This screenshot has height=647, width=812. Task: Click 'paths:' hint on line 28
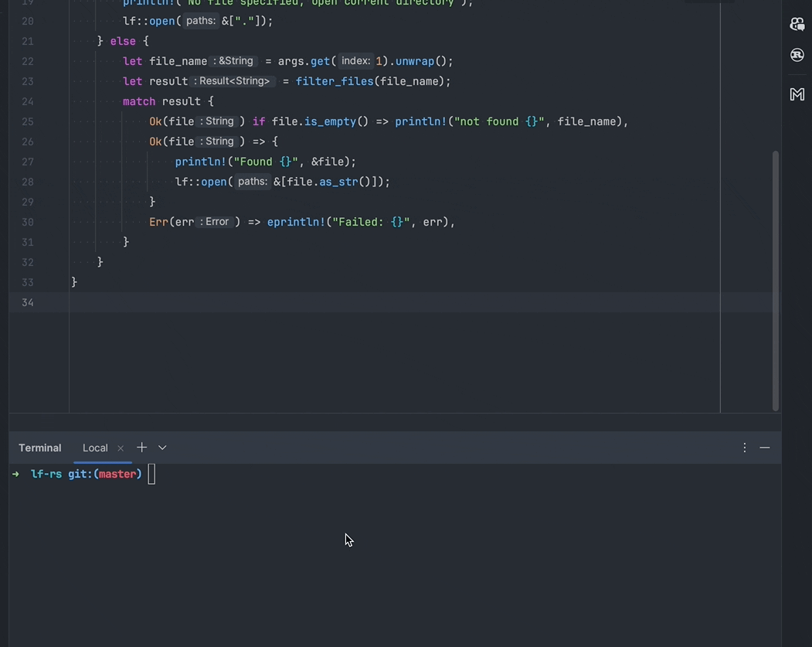(253, 182)
